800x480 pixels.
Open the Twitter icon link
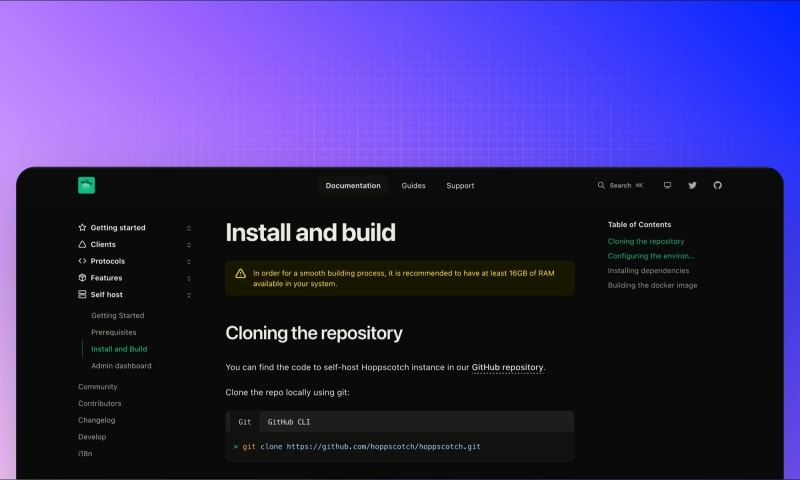[x=692, y=185]
